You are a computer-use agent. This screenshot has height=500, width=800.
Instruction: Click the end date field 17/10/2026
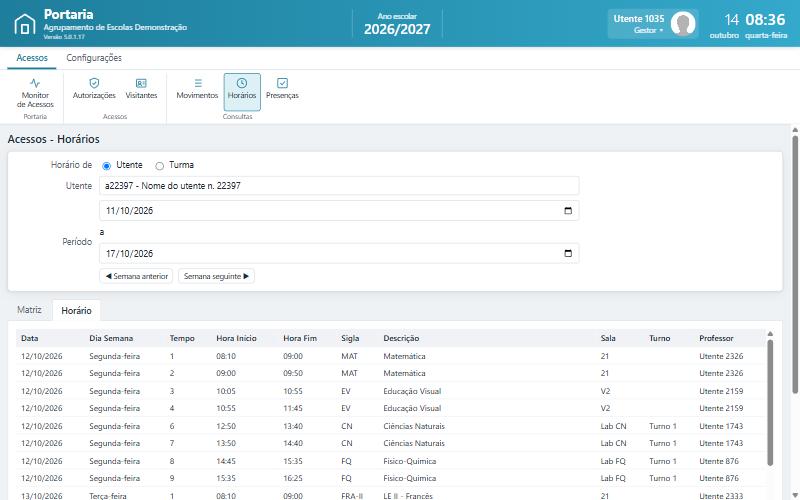(x=339, y=254)
